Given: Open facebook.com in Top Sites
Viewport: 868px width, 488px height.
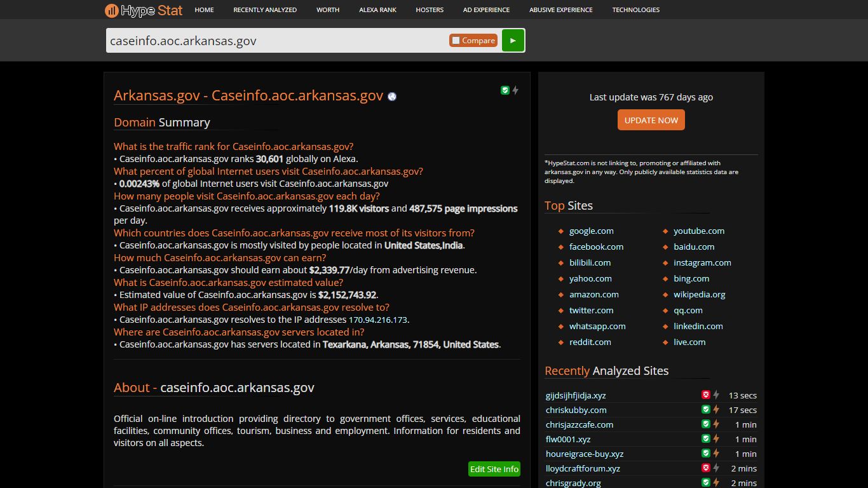Looking at the screenshot, I should click(596, 247).
